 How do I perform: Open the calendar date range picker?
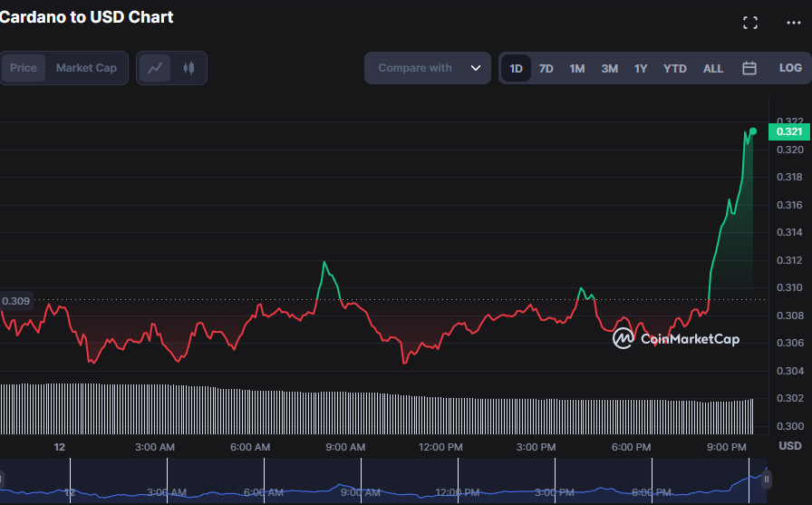(x=749, y=68)
